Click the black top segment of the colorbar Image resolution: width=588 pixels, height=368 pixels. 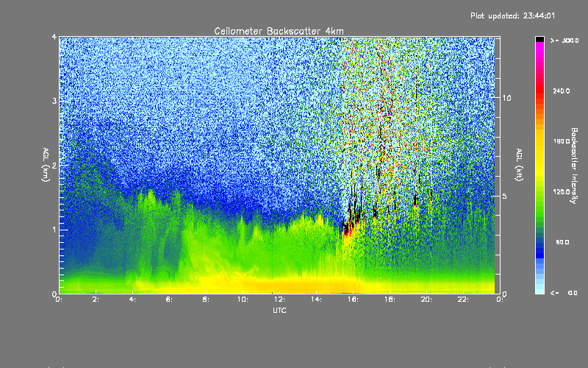point(539,39)
